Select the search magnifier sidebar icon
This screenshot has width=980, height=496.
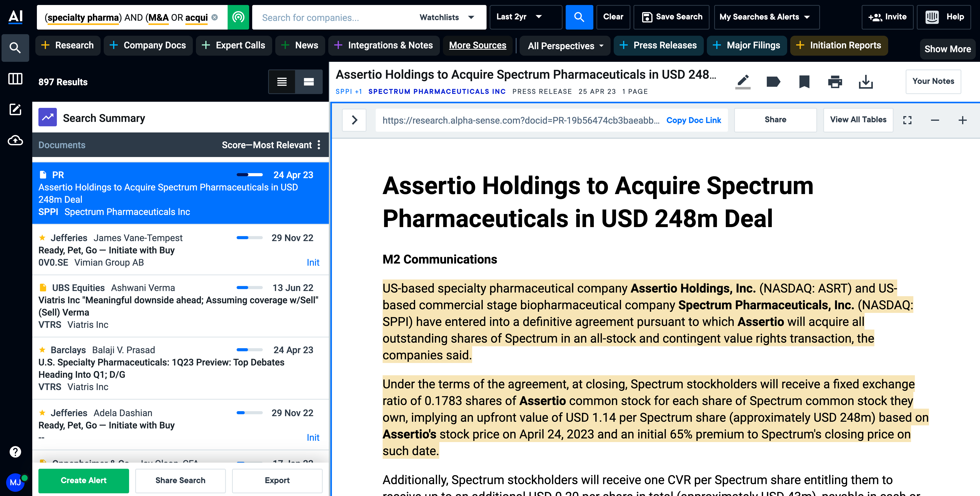pos(15,48)
